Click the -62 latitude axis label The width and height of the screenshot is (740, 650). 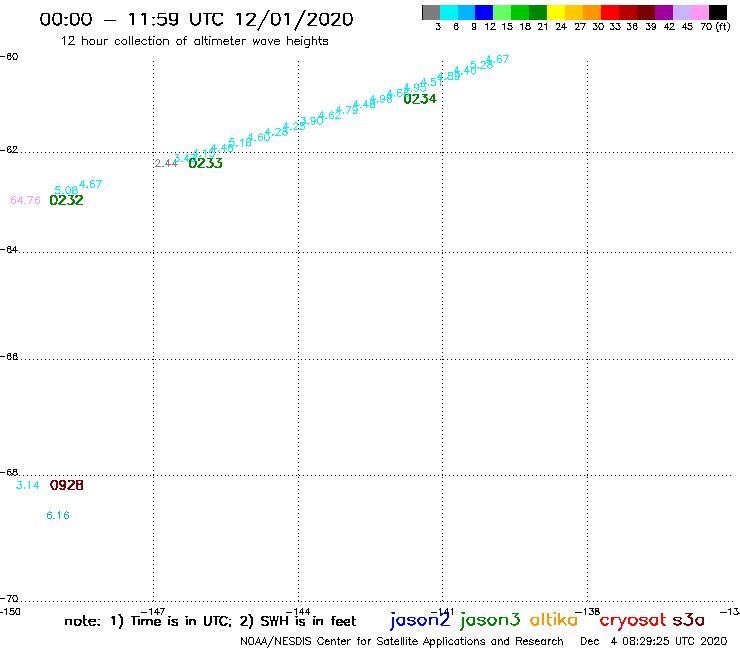pyautogui.click(x=9, y=150)
